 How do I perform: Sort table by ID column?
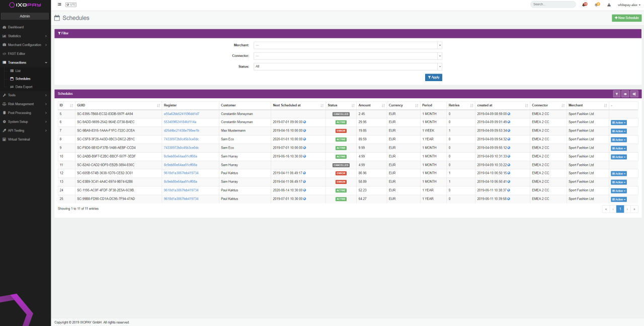pyautogui.click(x=66, y=105)
